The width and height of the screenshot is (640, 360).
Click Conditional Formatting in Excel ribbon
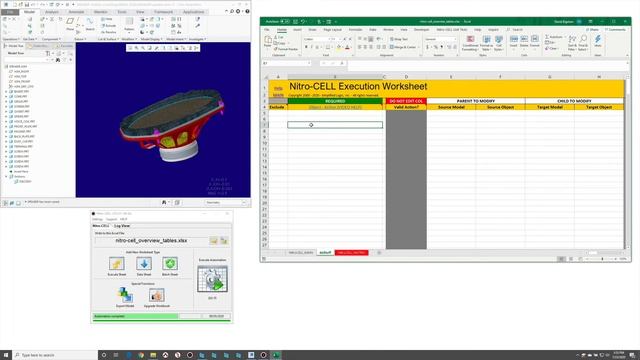click(x=470, y=43)
